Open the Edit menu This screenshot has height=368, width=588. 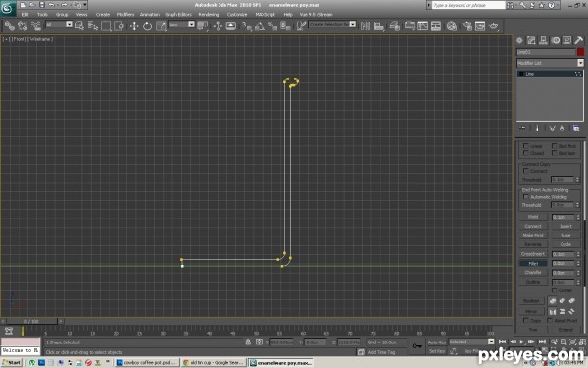pos(24,15)
